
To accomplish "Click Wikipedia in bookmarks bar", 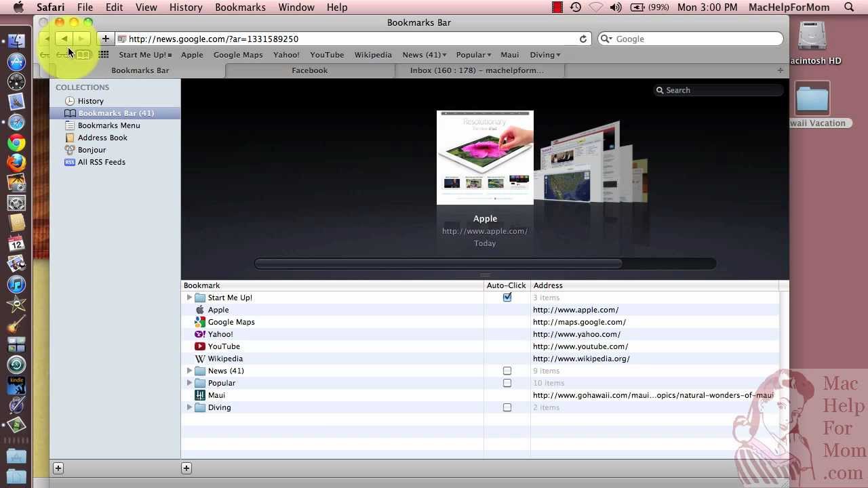I will coord(373,55).
